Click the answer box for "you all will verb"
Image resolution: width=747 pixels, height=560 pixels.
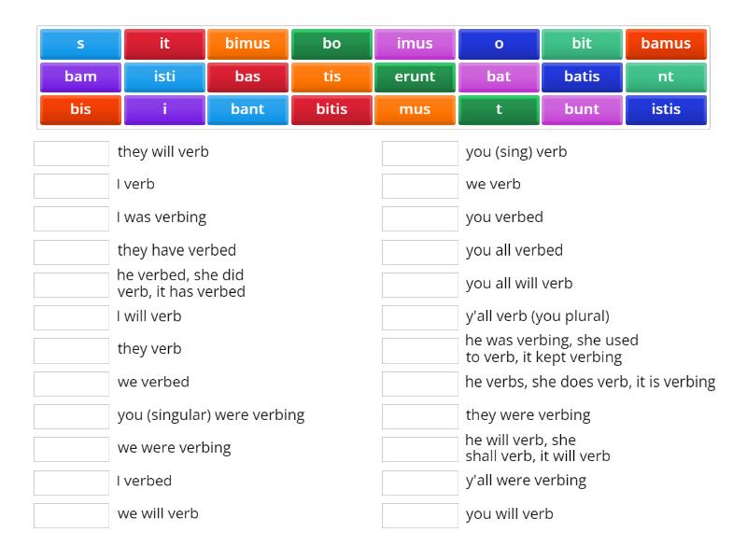click(x=420, y=284)
